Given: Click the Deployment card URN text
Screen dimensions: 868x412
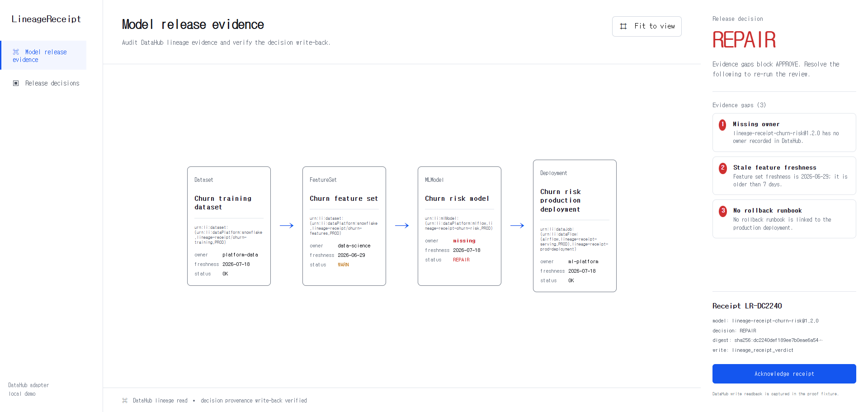Looking at the screenshot, I should coord(574,239).
